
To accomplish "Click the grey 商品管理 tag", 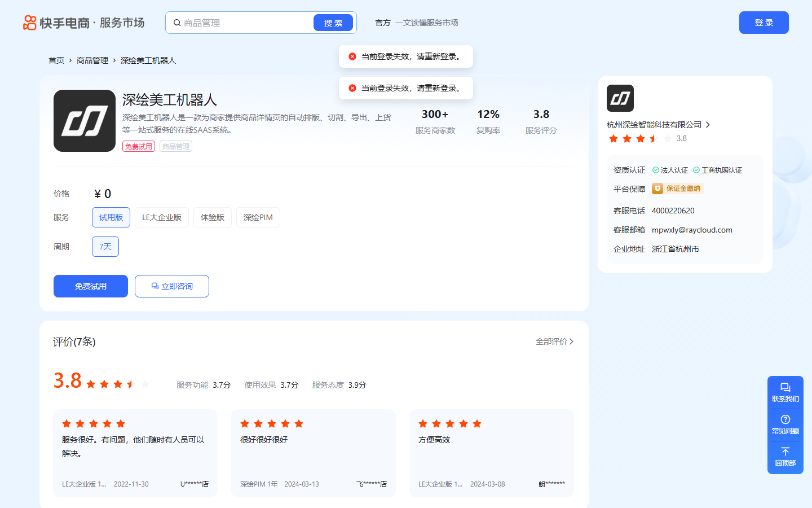I will coord(176,146).
